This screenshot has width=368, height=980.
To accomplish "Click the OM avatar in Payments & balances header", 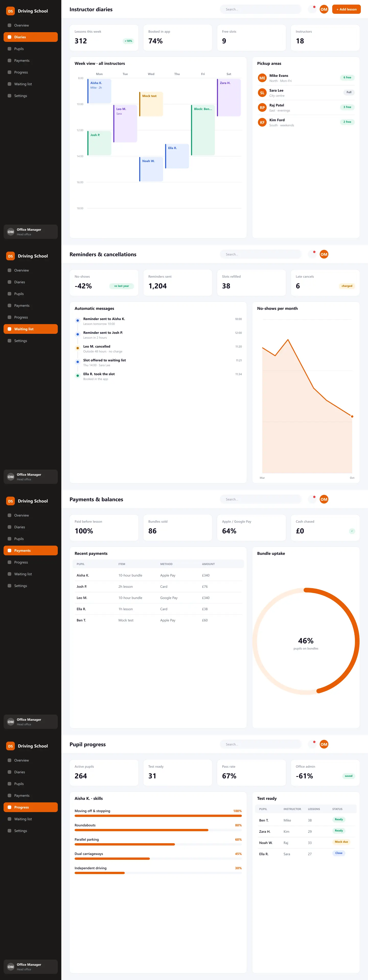I will [x=324, y=499].
